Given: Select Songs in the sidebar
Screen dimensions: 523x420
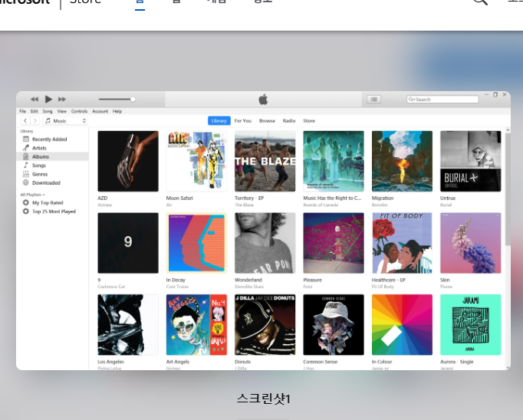Looking at the screenshot, I should coord(53,166).
